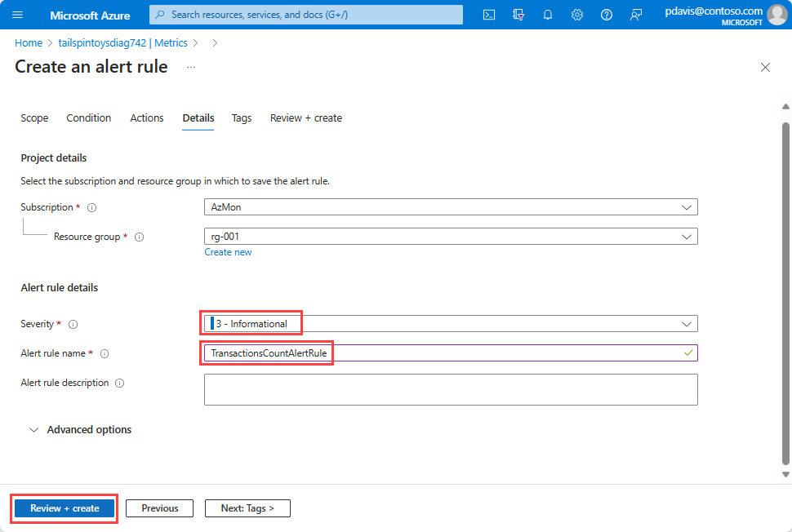Open the Subscription dropdown showing AzMon
The height and width of the screenshot is (532, 792).
[x=450, y=207]
